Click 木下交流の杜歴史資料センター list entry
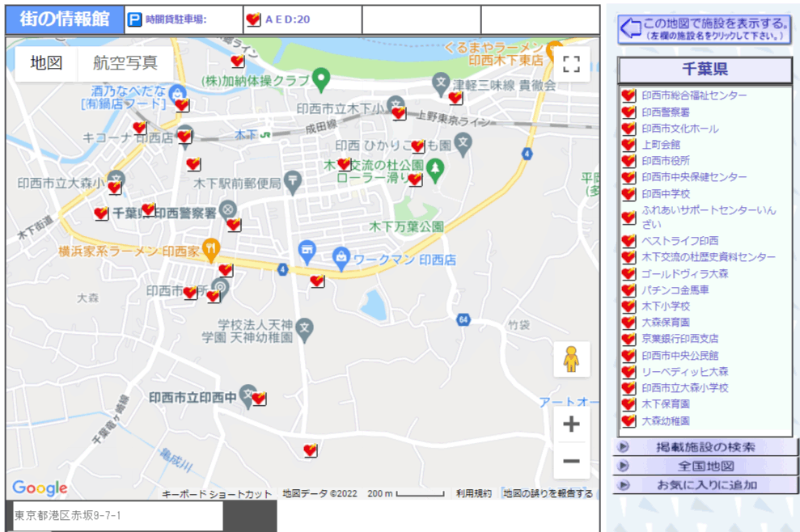This screenshot has height=532, width=800. [x=708, y=257]
